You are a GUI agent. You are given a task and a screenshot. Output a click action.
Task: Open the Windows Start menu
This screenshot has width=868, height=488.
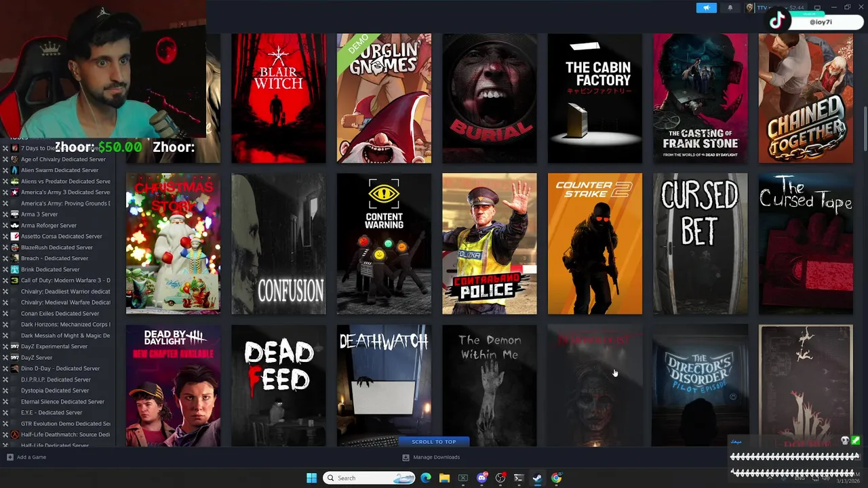tap(311, 478)
